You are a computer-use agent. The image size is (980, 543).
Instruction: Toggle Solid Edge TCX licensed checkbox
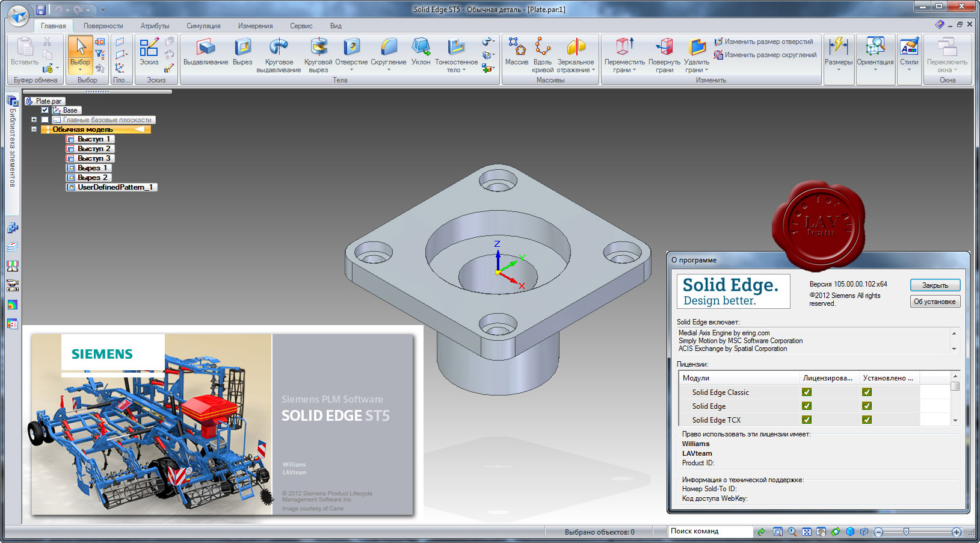click(x=807, y=420)
